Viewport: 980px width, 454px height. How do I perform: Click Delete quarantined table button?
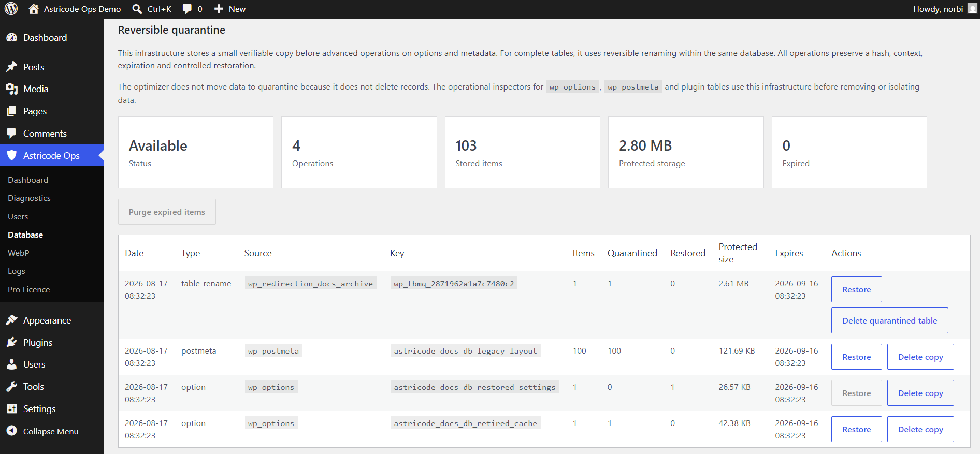pyautogui.click(x=889, y=320)
